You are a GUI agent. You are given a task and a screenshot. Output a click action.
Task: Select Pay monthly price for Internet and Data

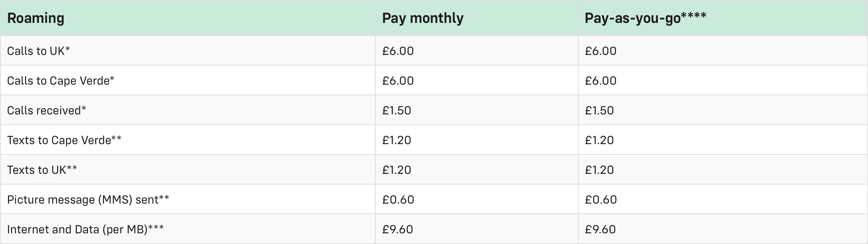tap(397, 230)
